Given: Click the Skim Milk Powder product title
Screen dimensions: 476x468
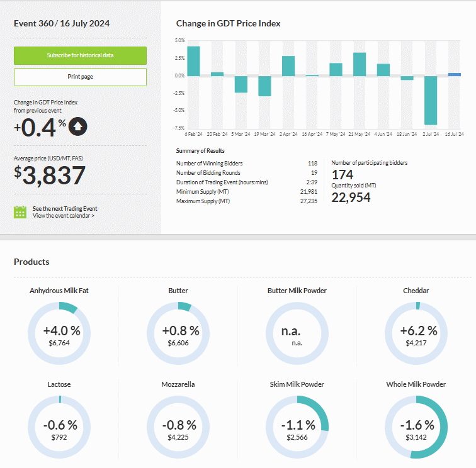Looking at the screenshot, I should pyautogui.click(x=297, y=384).
